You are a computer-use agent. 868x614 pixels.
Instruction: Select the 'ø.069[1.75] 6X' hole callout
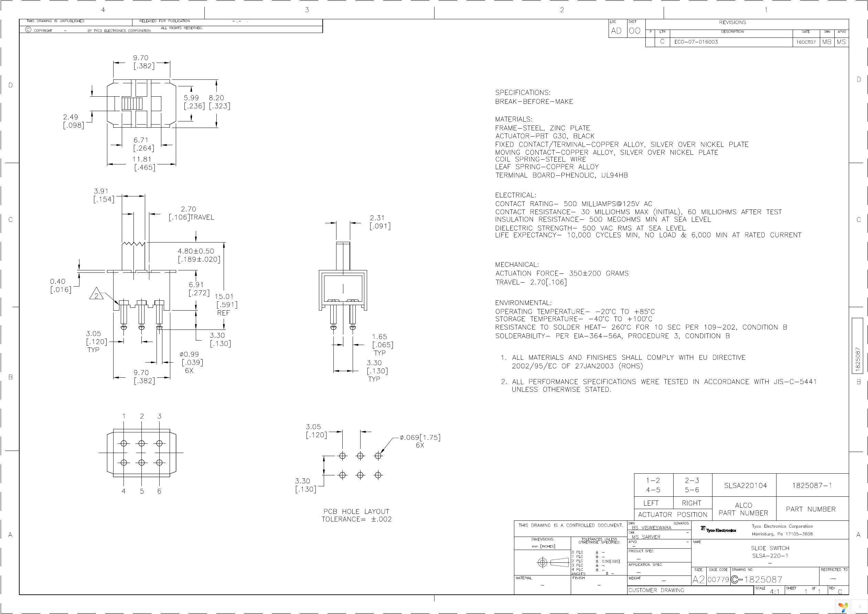[x=420, y=441]
